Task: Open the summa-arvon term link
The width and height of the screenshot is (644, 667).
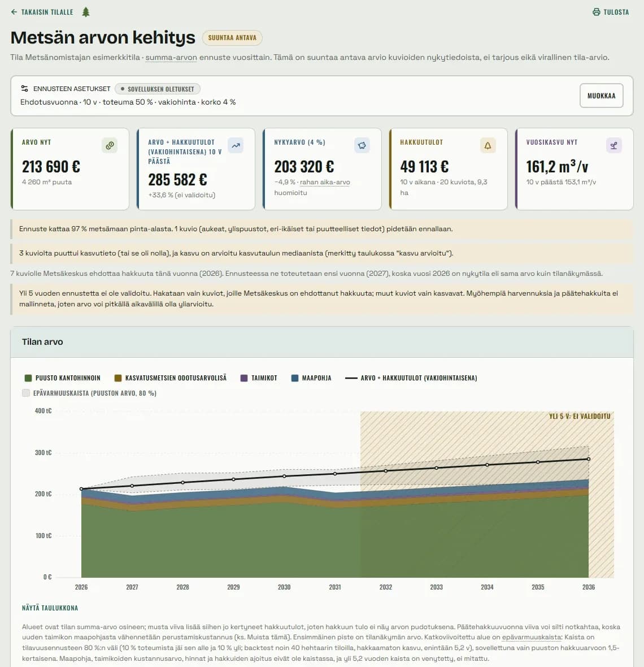Action: (x=171, y=58)
